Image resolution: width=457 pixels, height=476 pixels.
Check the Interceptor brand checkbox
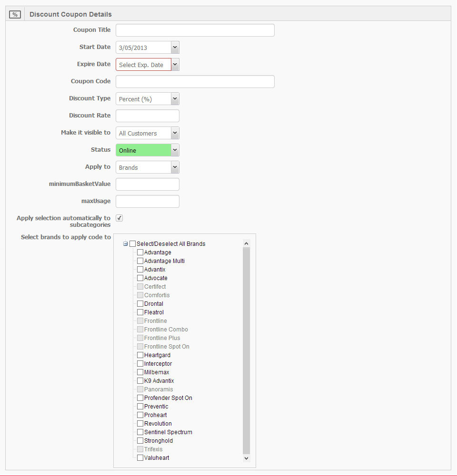(x=140, y=363)
